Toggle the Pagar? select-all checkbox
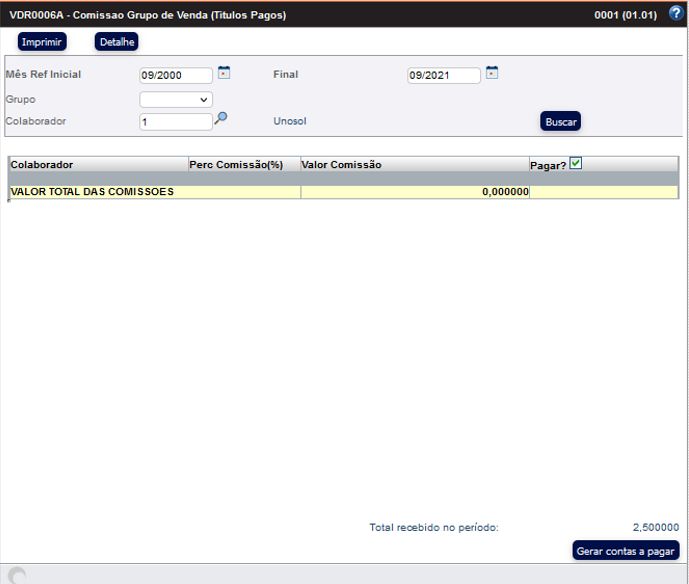 point(575,164)
